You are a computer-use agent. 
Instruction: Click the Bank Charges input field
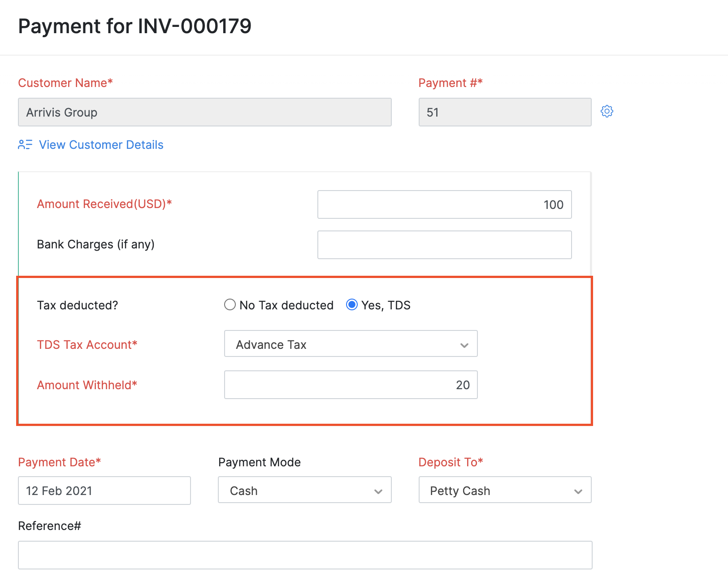pyautogui.click(x=444, y=245)
